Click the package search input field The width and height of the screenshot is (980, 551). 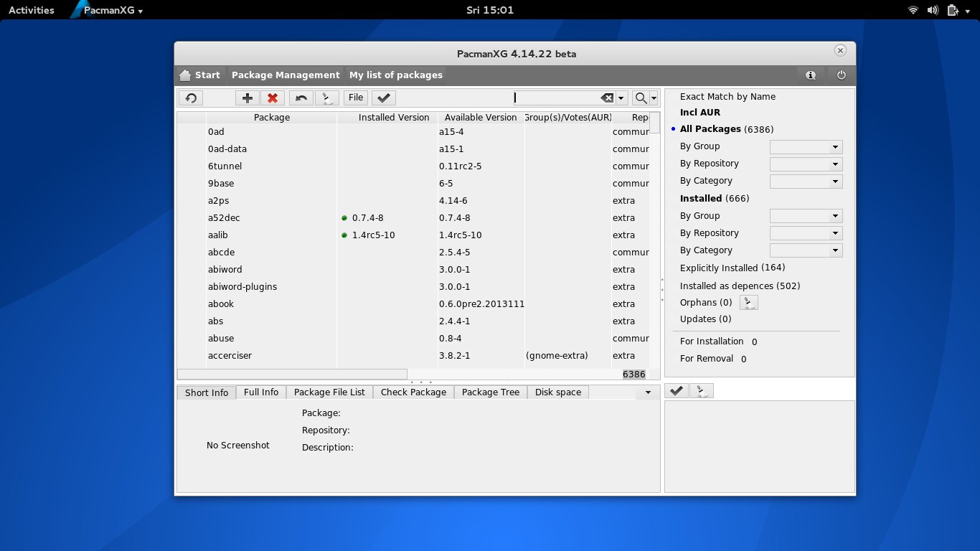(x=556, y=98)
